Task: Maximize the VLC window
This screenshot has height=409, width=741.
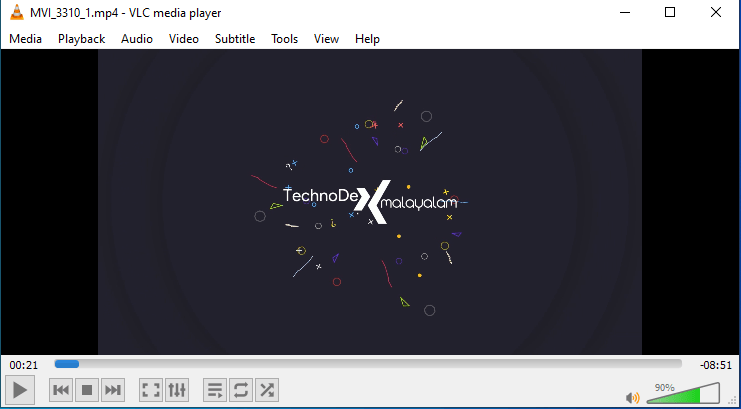Action: (x=670, y=13)
